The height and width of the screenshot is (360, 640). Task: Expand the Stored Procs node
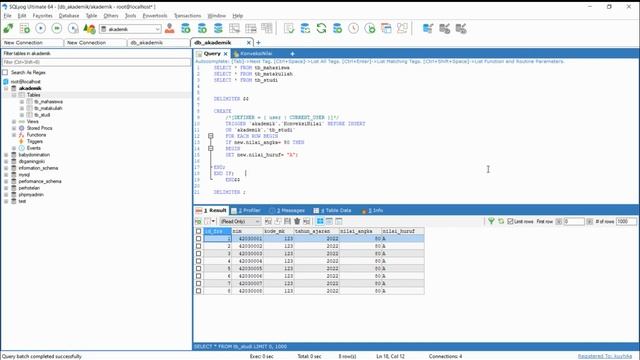[x=14, y=128]
